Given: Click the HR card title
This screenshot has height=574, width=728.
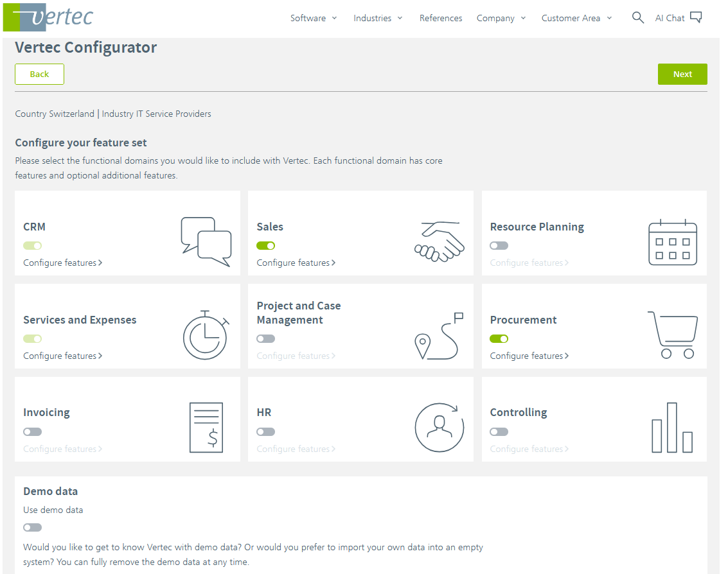Looking at the screenshot, I should coord(263,412).
